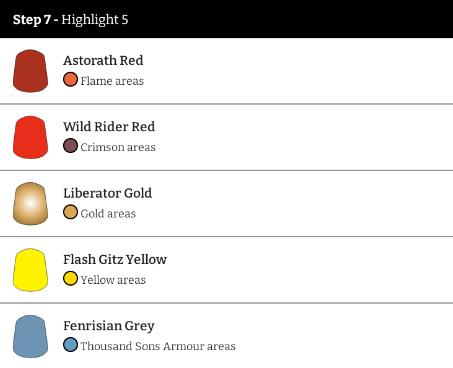
Task: Select the orange Flame areas color dot
Action: pyautogui.click(x=70, y=80)
